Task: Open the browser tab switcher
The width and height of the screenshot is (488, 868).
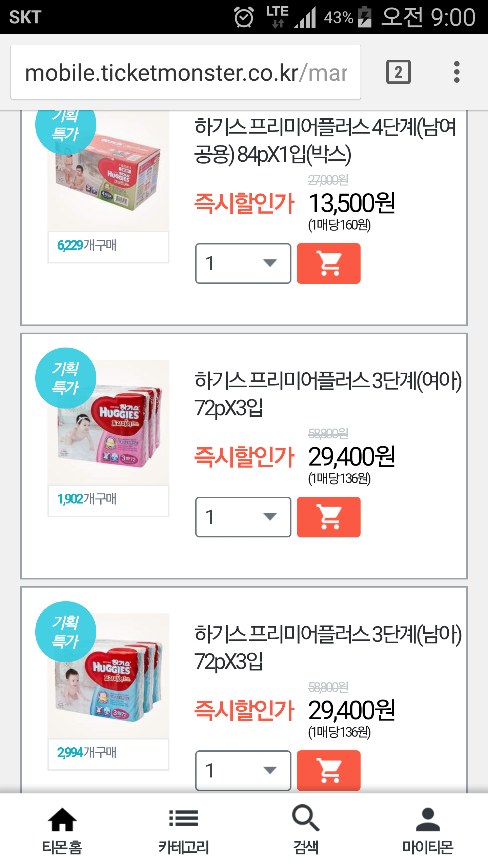Action: [398, 72]
